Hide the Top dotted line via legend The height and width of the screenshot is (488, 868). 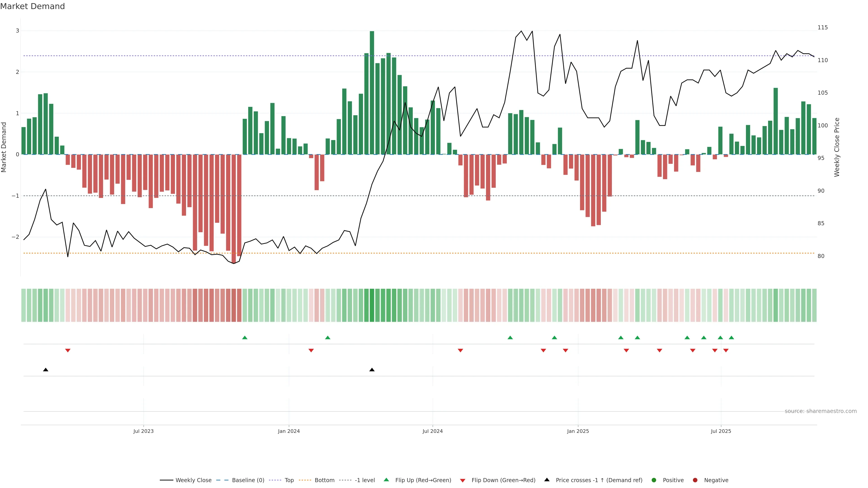[x=289, y=480]
